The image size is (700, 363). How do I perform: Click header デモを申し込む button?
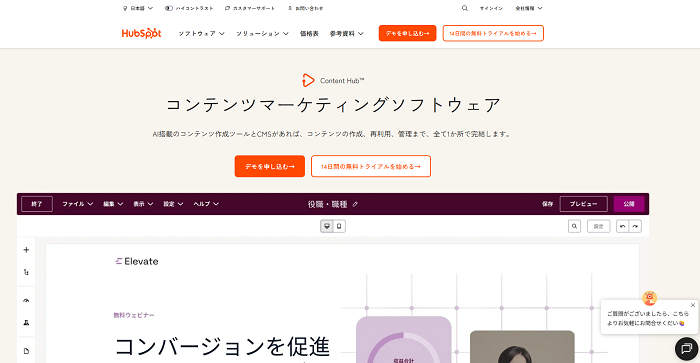tap(407, 33)
